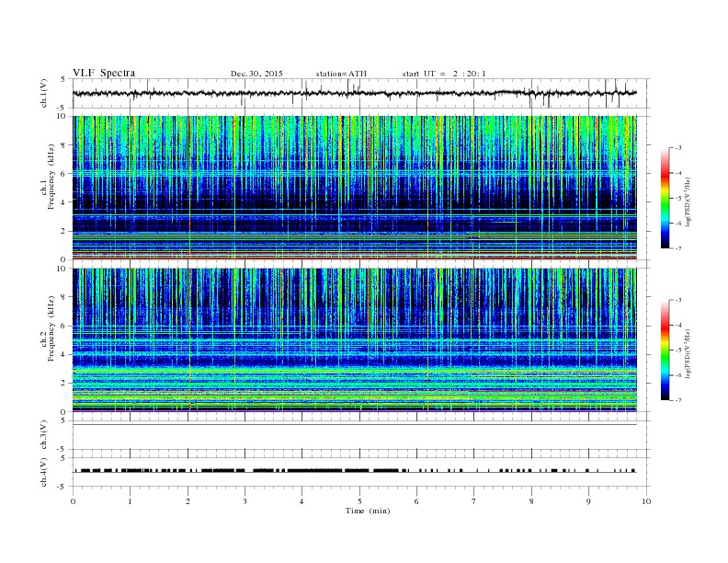Click the ch.2 spectrogram "4" kHz tick label

64,355
